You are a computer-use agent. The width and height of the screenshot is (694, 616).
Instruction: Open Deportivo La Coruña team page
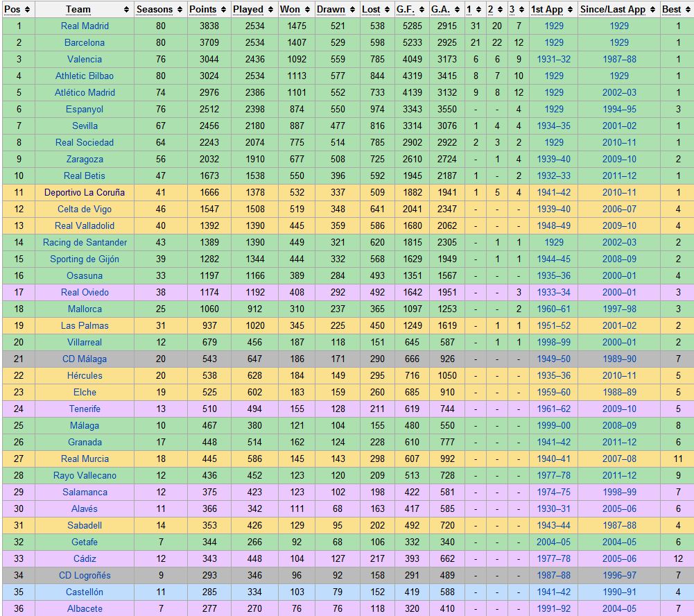(85, 192)
